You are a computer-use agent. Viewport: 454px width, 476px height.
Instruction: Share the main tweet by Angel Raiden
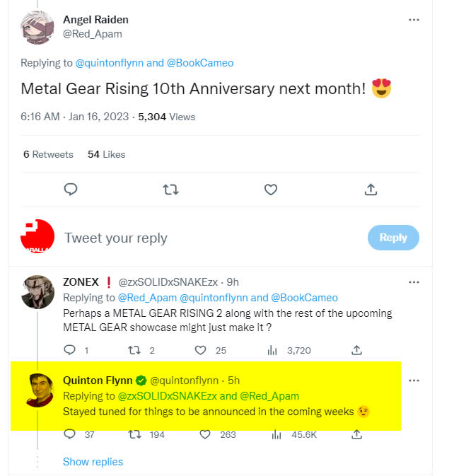pos(371,190)
